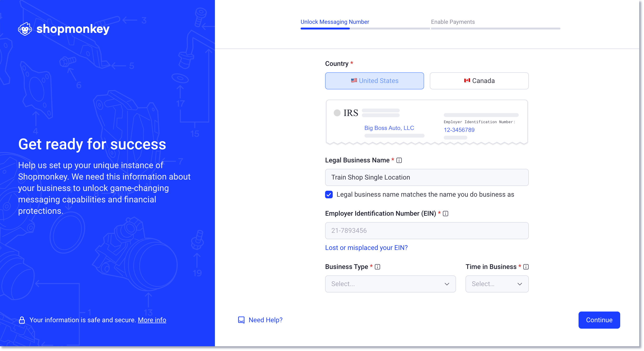Click the Business Type info icon
This screenshot has width=644, height=351.
[x=377, y=267]
